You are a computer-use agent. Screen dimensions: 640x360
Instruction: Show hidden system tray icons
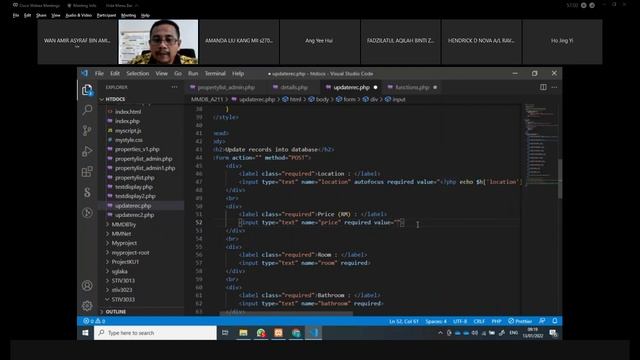click(x=440, y=333)
